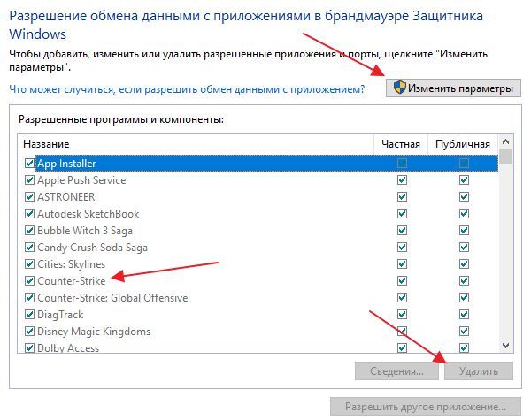The height and width of the screenshot is (420, 531).
Task: Toggle Публичная checkbox for Apple Push Service
Action: click(x=464, y=180)
